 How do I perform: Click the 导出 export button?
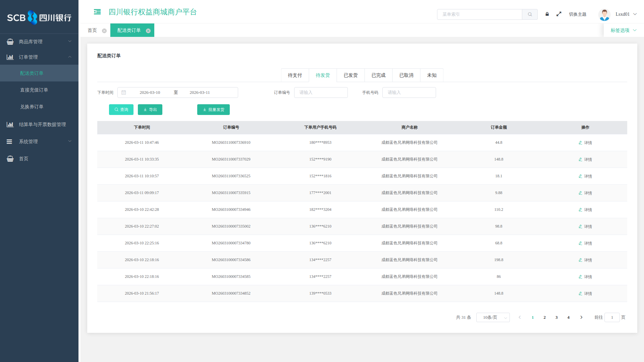150,110
